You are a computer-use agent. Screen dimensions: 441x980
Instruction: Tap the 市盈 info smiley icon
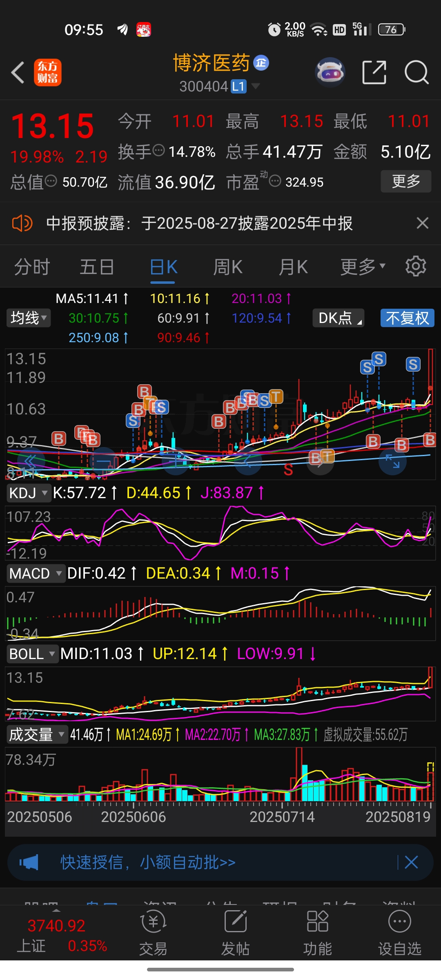click(275, 180)
